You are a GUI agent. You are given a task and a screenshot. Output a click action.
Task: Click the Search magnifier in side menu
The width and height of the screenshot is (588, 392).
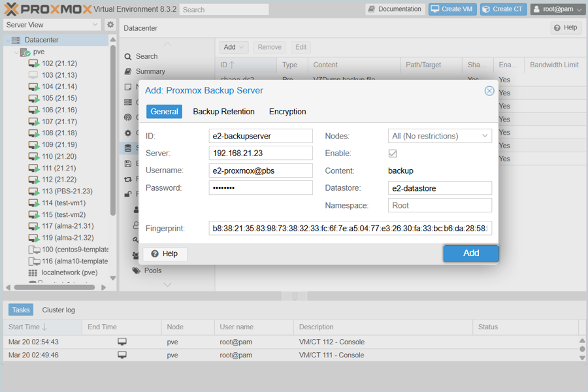click(x=128, y=57)
